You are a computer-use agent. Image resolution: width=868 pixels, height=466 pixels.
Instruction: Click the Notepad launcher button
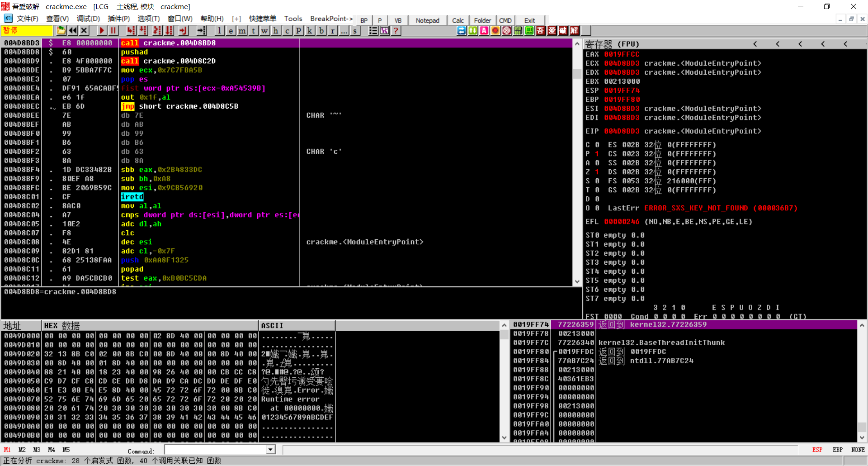[x=427, y=20]
